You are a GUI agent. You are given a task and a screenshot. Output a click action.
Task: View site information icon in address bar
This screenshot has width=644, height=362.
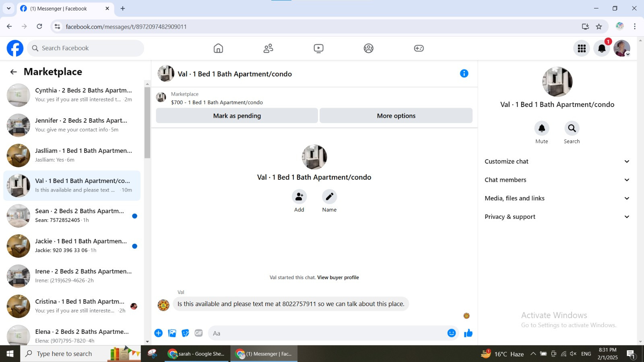[x=57, y=27]
